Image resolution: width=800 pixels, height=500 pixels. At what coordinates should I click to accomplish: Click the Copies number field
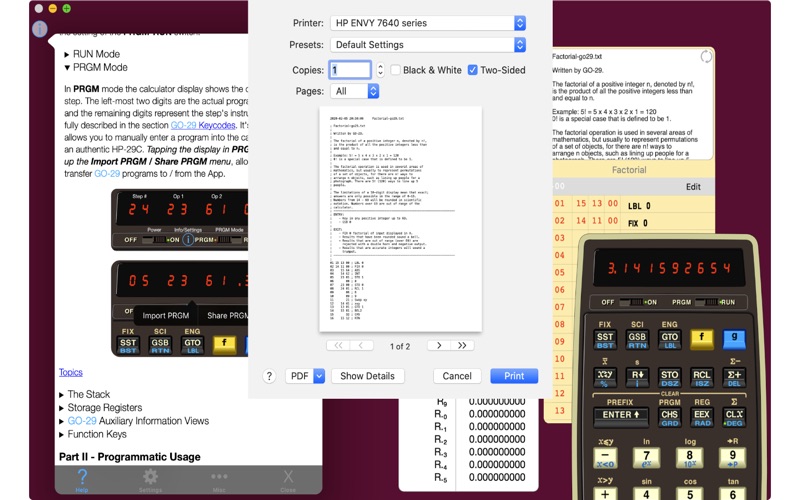point(350,70)
